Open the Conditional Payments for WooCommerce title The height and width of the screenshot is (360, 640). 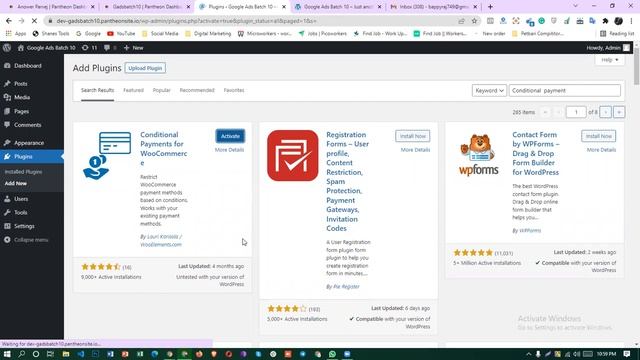(163, 149)
